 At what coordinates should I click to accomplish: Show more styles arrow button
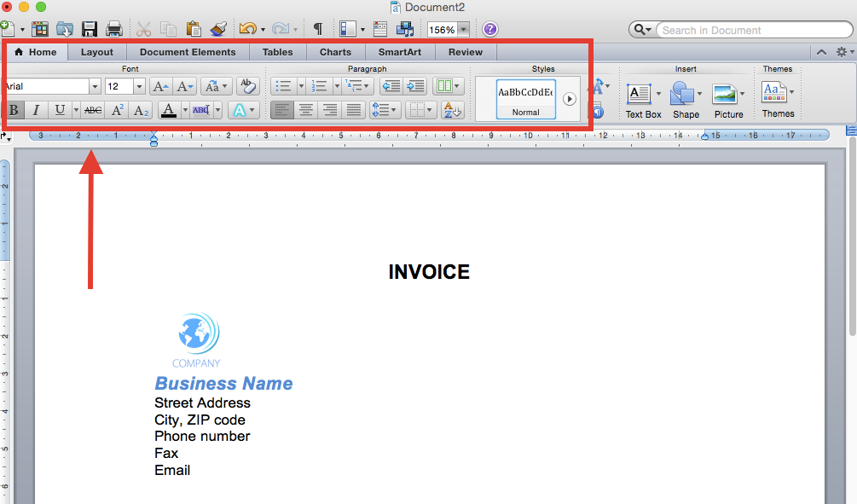coord(570,99)
